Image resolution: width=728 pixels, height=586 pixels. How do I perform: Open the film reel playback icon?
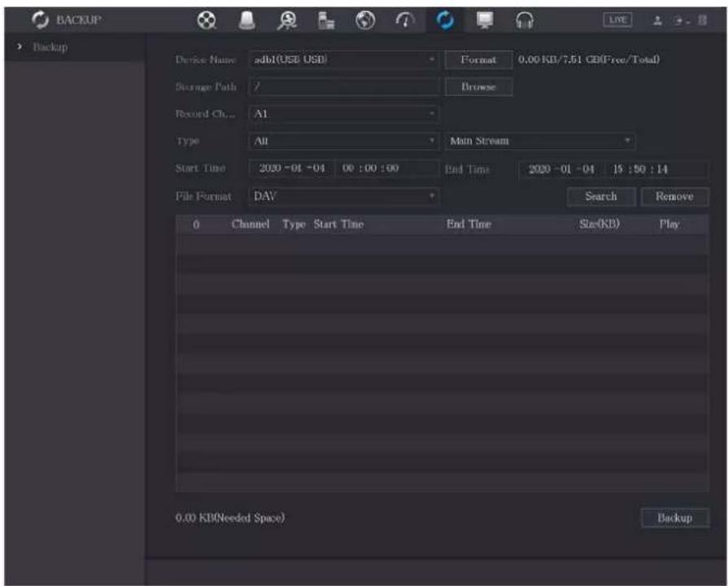tap(207, 20)
